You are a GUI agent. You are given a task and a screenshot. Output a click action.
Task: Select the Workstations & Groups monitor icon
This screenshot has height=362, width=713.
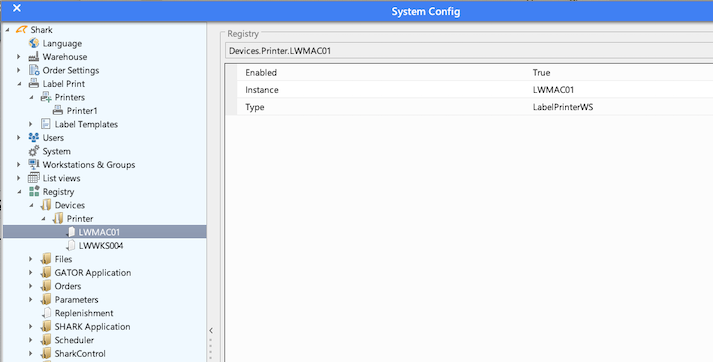click(x=34, y=165)
